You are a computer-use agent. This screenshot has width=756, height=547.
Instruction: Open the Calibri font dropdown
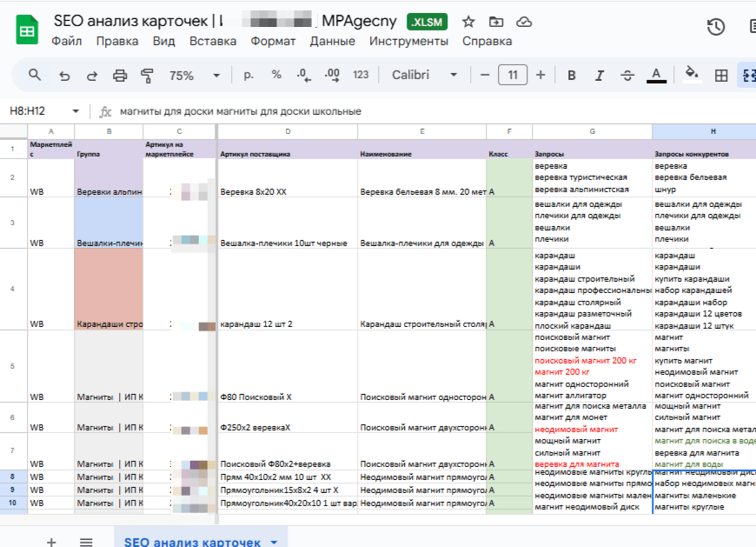pyautogui.click(x=424, y=76)
